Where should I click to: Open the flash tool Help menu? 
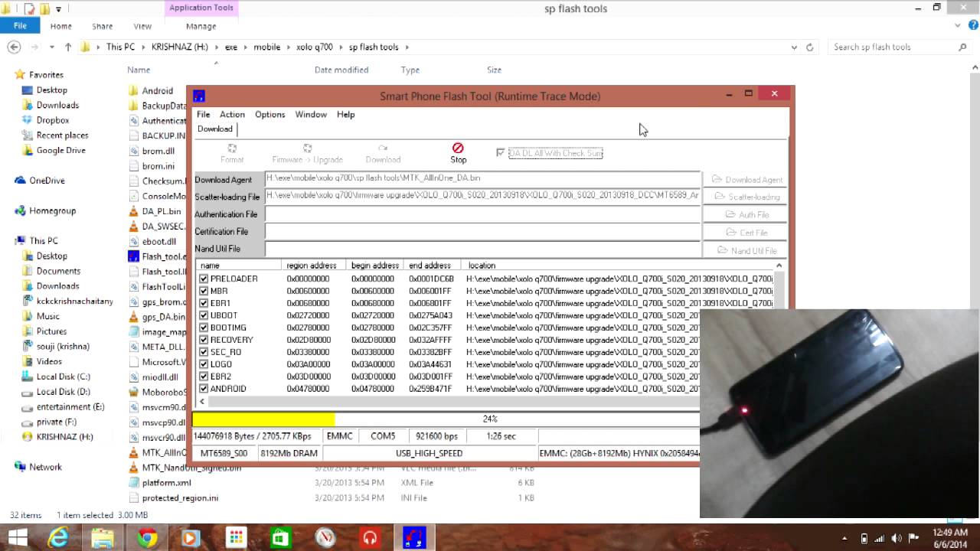coord(345,114)
